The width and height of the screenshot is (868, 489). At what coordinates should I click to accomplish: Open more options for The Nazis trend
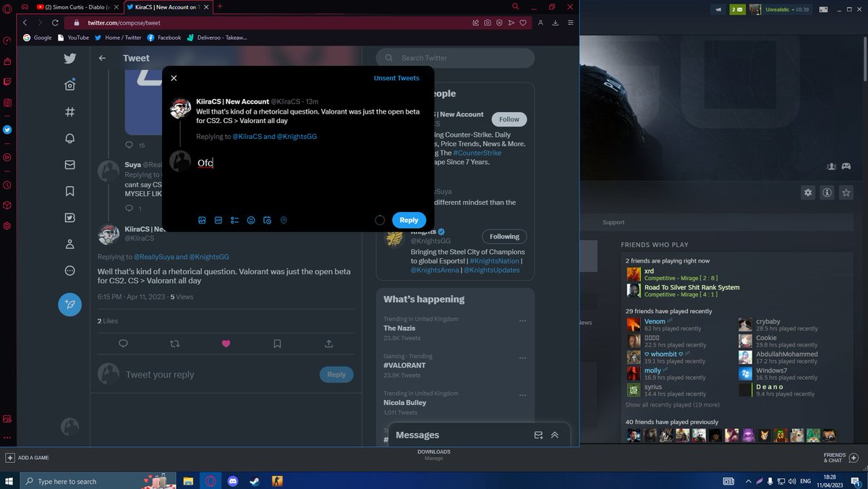pyautogui.click(x=522, y=320)
